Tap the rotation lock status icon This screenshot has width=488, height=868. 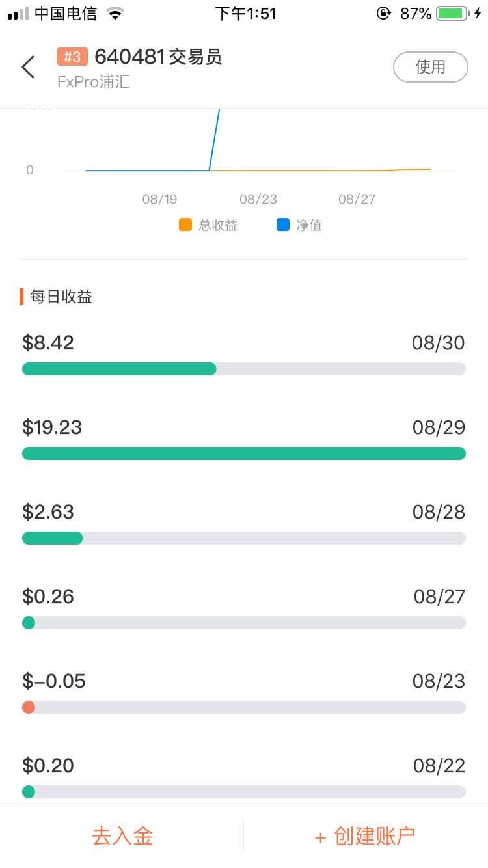[384, 14]
